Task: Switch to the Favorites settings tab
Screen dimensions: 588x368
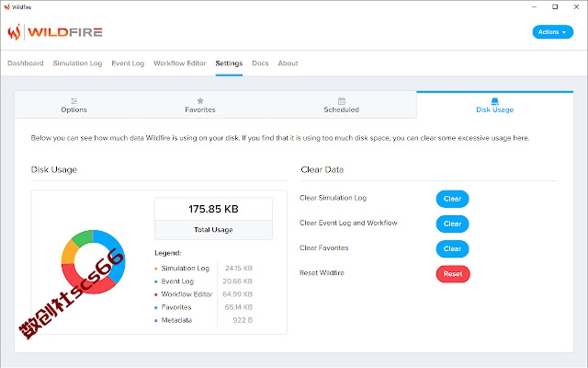Action: click(x=200, y=105)
